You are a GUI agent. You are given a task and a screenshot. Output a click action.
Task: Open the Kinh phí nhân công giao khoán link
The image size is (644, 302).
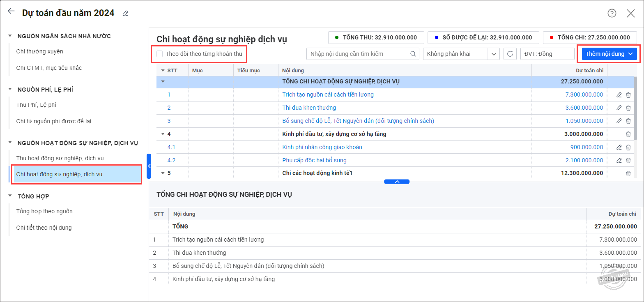[x=322, y=147]
